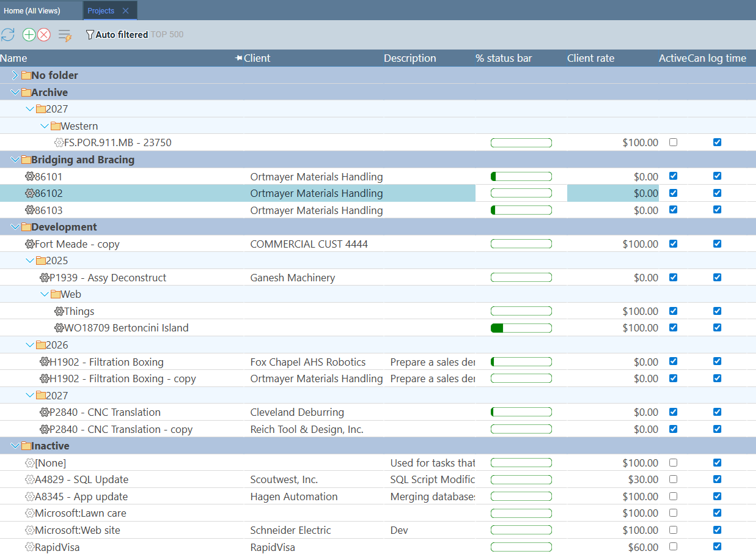Click the TOP 500 limit label
756x554 pixels.
(167, 35)
